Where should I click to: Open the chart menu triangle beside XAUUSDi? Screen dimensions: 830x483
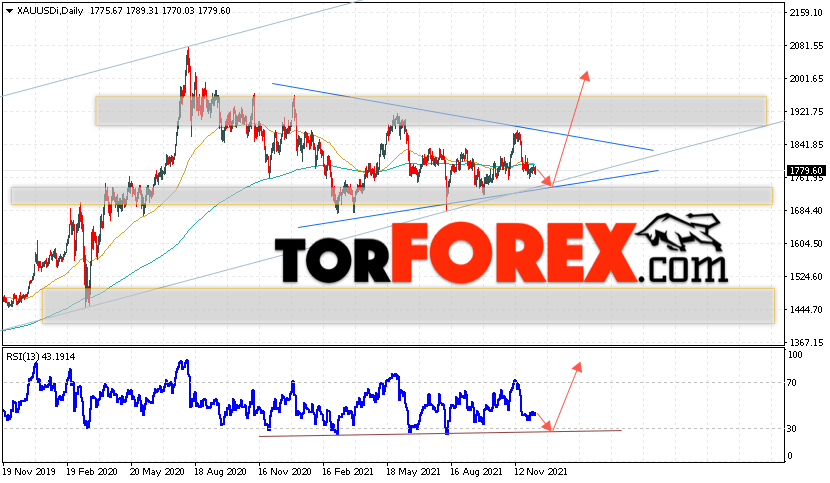tap(9, 11)
